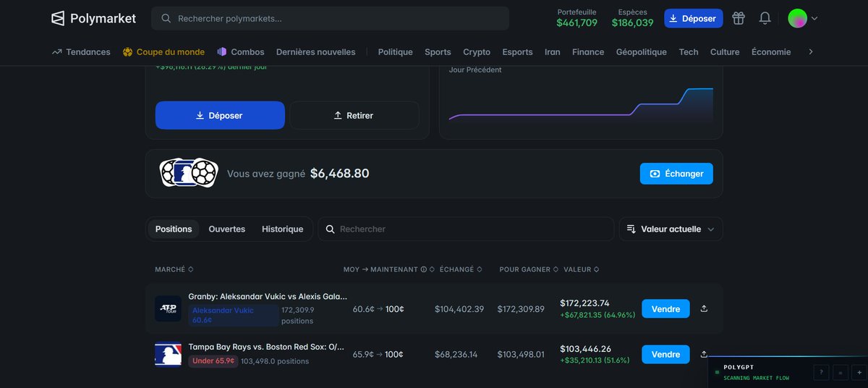Click the ATP Tour market logo
This screenshot has width=868, height=388.
168,308
